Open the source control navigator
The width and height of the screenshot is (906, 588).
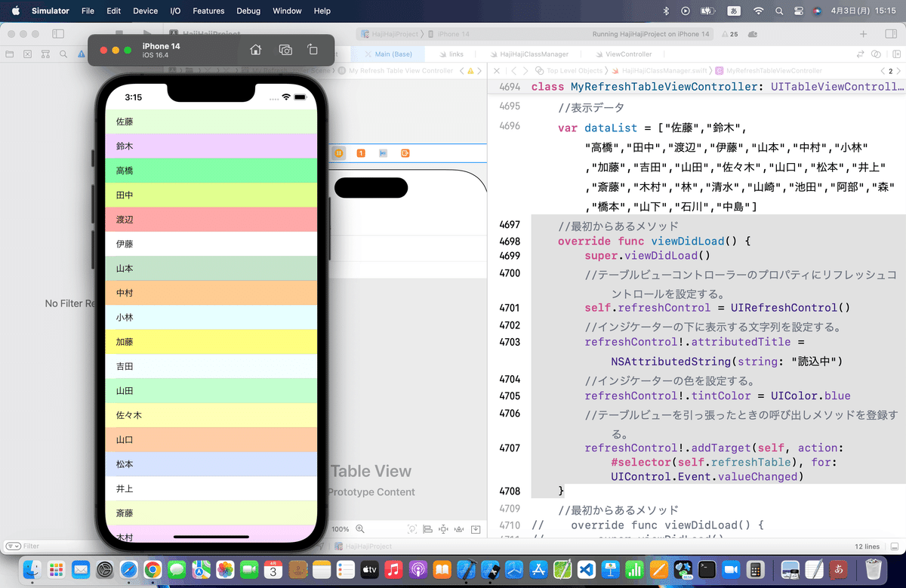tap(27, 54)
